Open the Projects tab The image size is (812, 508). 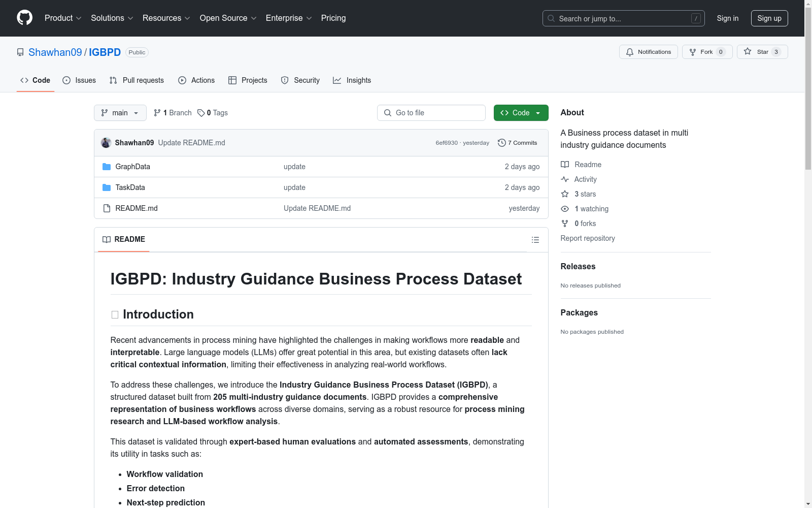coord(248,80)
